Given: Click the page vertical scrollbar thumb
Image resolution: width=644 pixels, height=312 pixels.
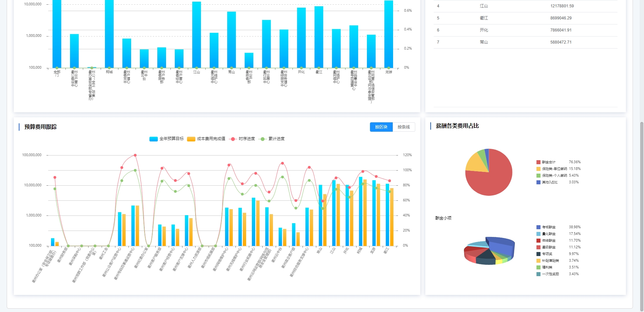Looking at the screenshot, I should 642,216.
